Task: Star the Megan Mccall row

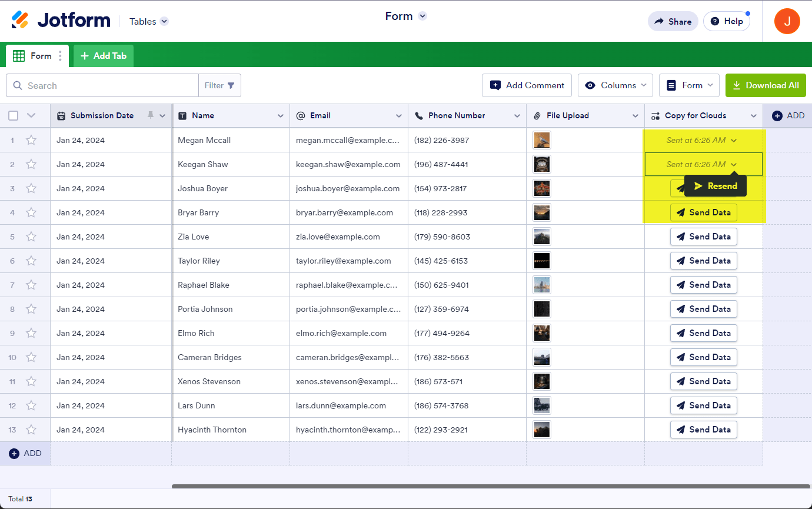Action: click(31, 140)
